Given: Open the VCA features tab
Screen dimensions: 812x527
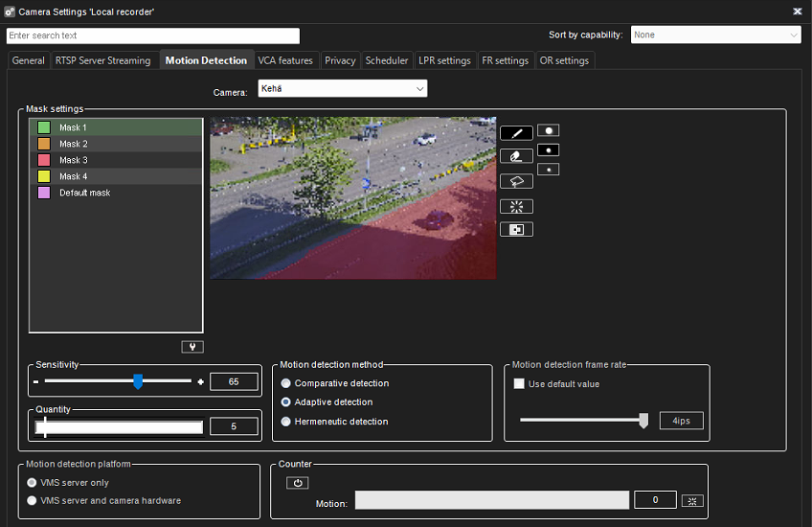Looking at the screenshot, I should (285, 60).
